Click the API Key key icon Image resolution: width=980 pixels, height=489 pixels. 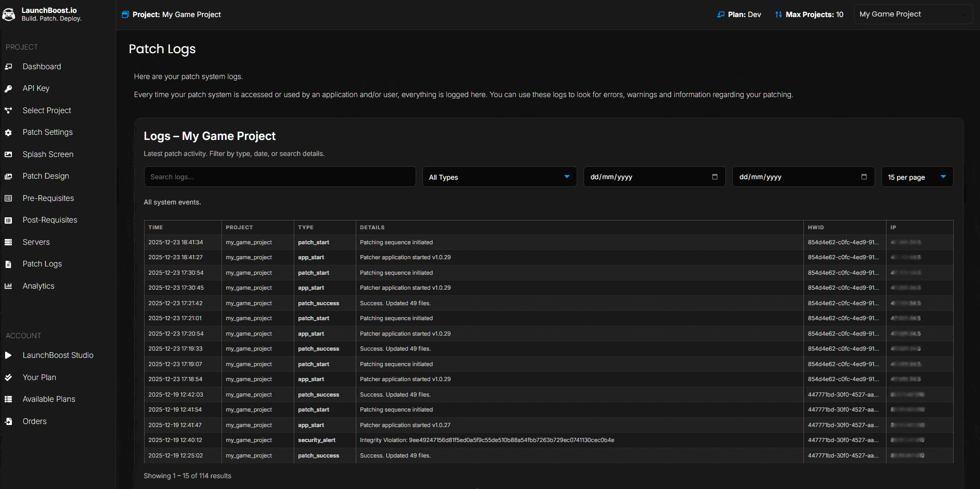(x=8, y=89)
